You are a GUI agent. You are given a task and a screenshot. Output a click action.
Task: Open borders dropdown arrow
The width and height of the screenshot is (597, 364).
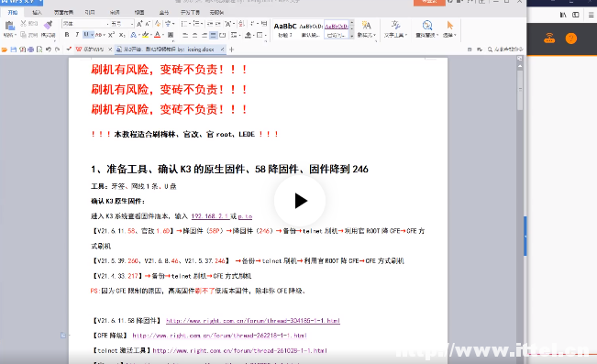265,35
